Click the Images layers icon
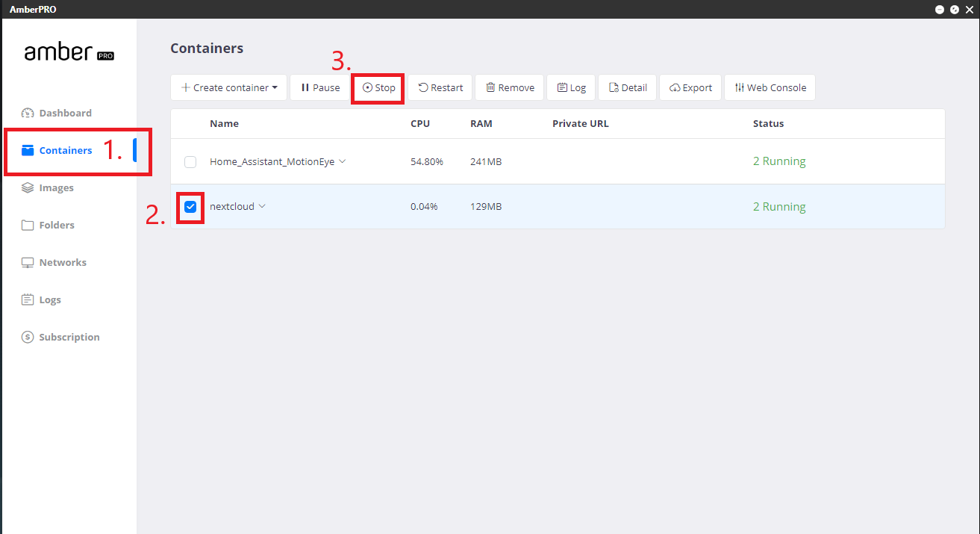Screen dimensions: 980x534 click(28, 188)
